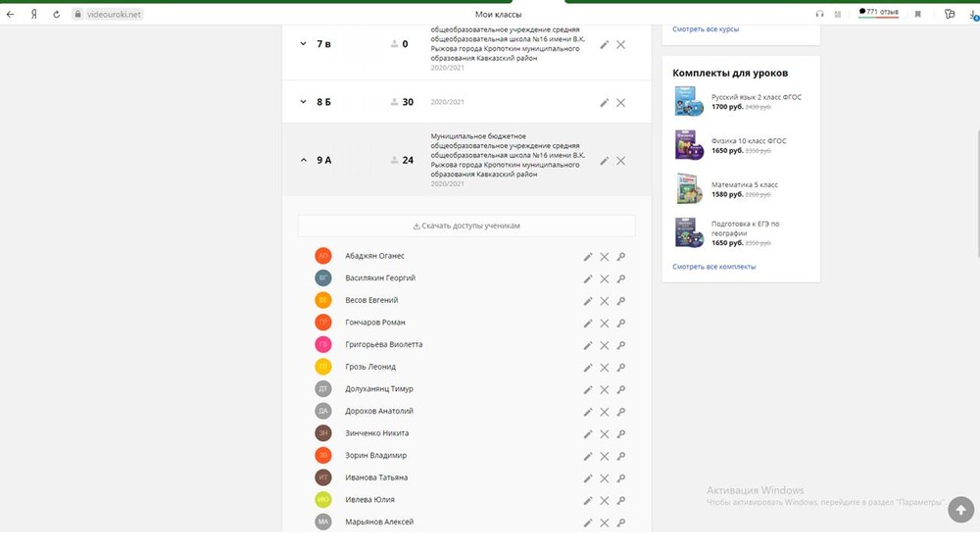Click Скачать доступы ученикам button
Image resolution: width=980 pixels, height=552 pixels.
(x=466, y=226)
